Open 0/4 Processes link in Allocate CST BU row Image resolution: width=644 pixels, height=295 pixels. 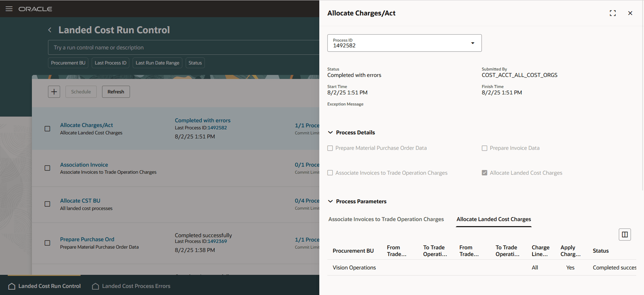[307, 201]
